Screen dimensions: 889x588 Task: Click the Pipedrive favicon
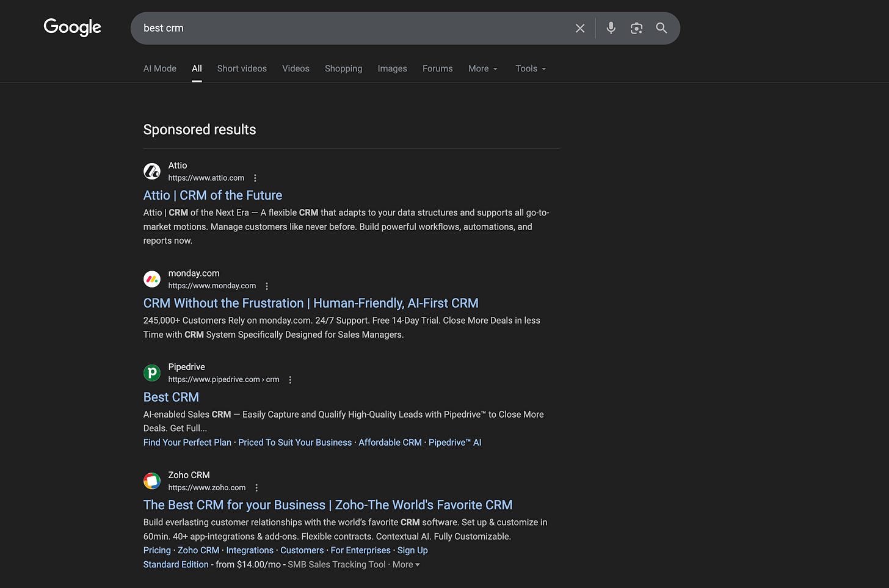(x=152, y=372)
